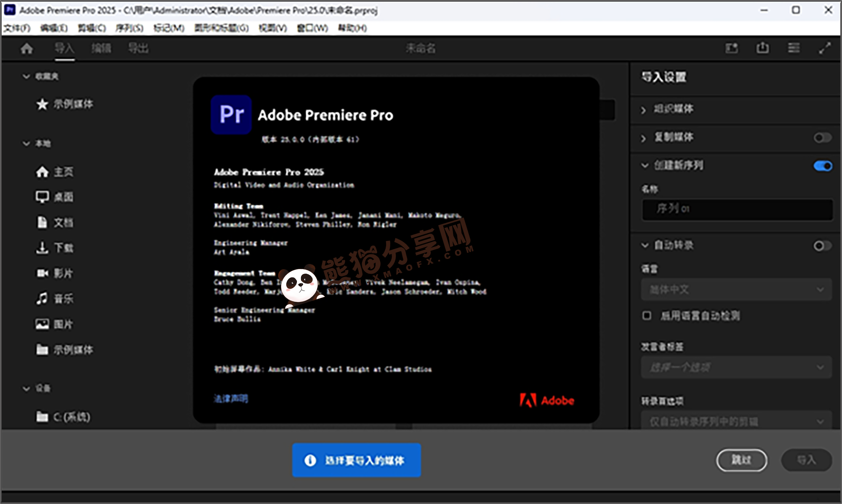Open the workspaces menu icon

[x=794, y=48]
